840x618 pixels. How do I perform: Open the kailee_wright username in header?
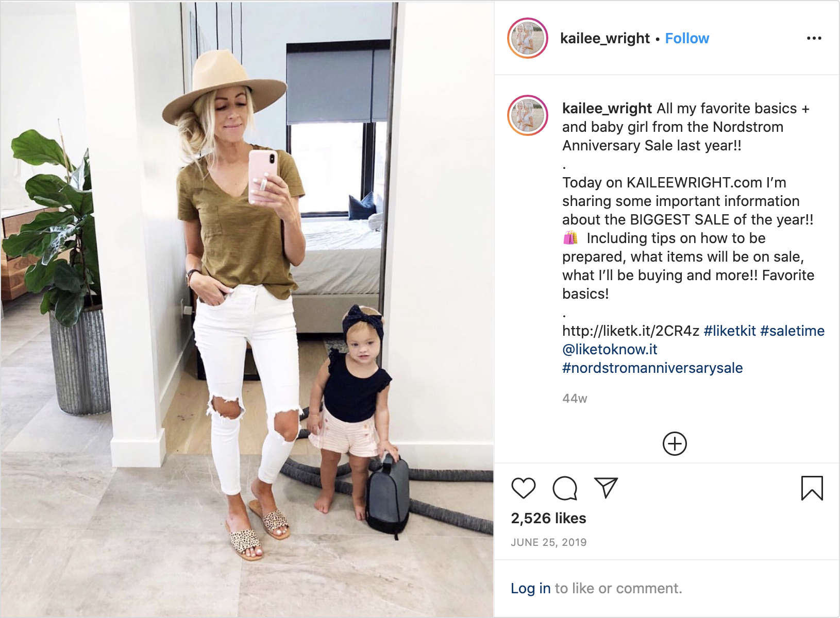pyautogui.click(x=605, y=39)
